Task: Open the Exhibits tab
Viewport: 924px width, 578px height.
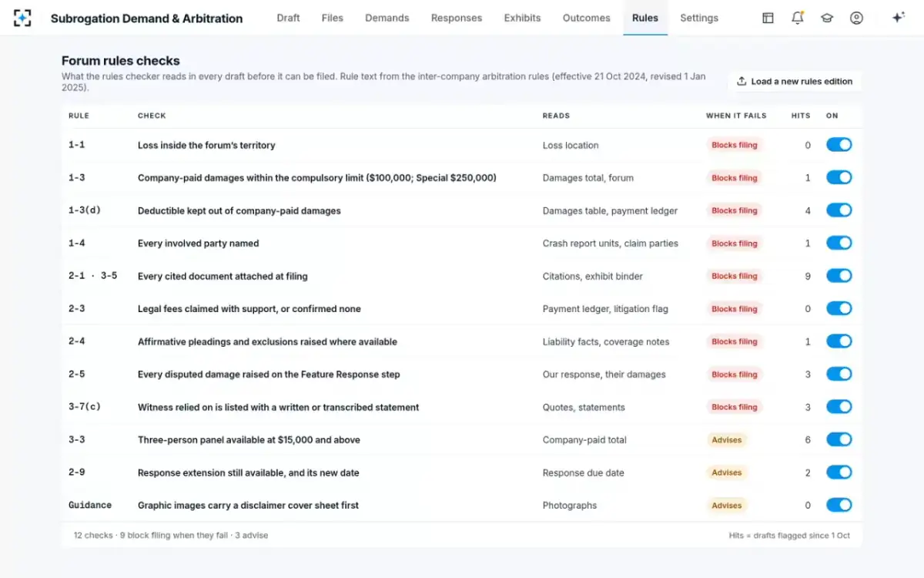Action: [522, 18]
